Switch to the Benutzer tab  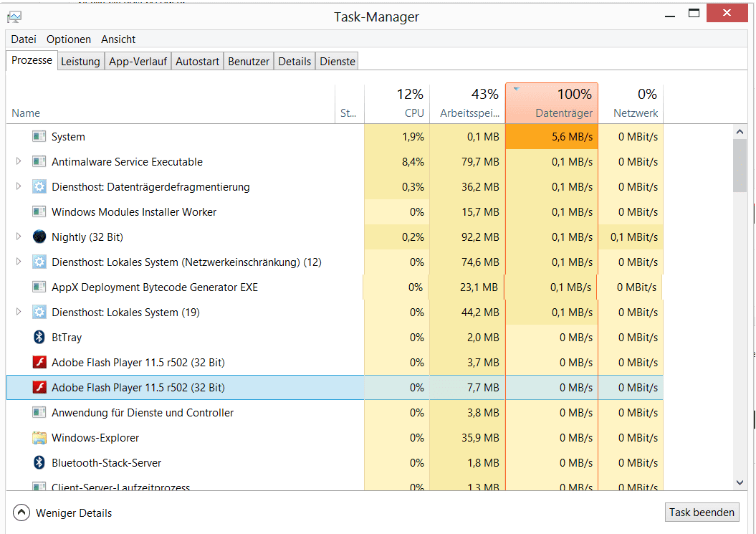249,61
